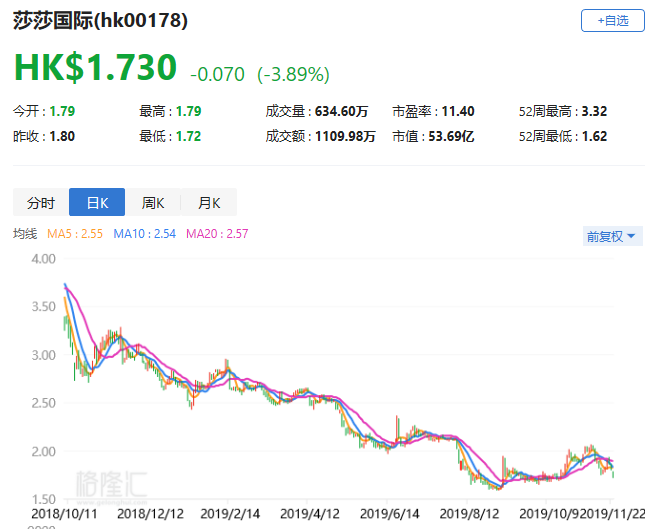Click the 2019/2/14 date axis marker
Image resolution: width=655 pixels, height=529 pixels.
[230, 510]
